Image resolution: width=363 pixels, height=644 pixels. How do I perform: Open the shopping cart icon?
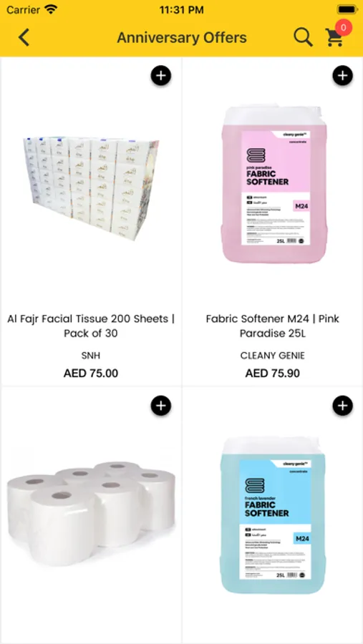click(x=334, y=38)
